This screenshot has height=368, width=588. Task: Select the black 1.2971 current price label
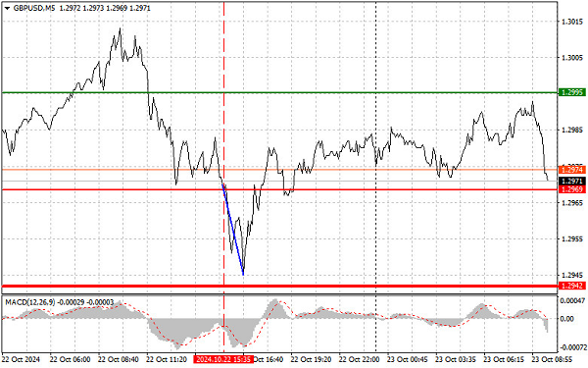(x=571, y=181)
